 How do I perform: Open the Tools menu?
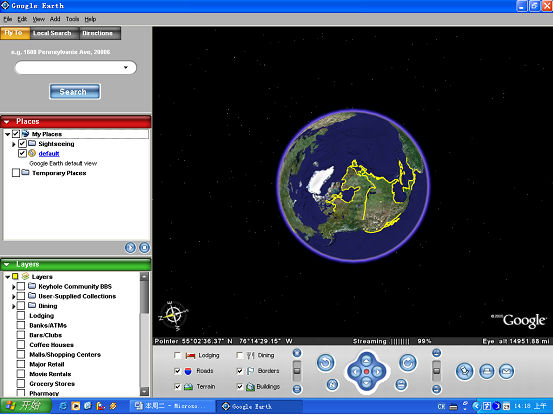[72, 19]
